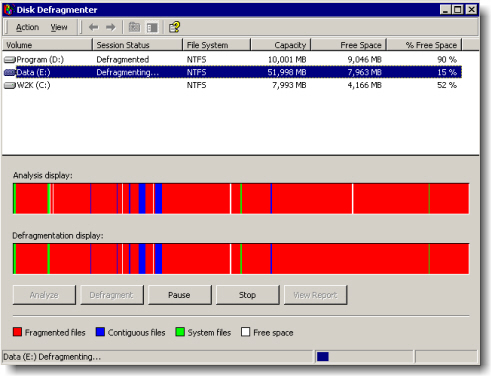Click the "Free space" legend label

273,332
